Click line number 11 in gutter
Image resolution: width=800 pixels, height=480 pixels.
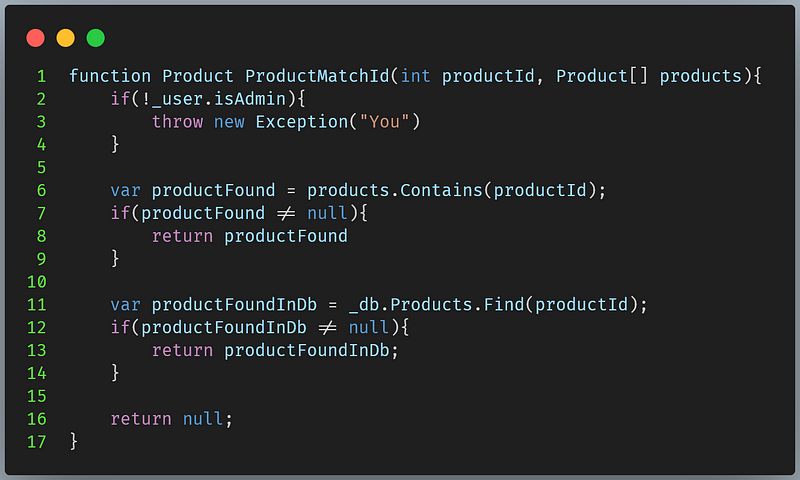(37, 305)
